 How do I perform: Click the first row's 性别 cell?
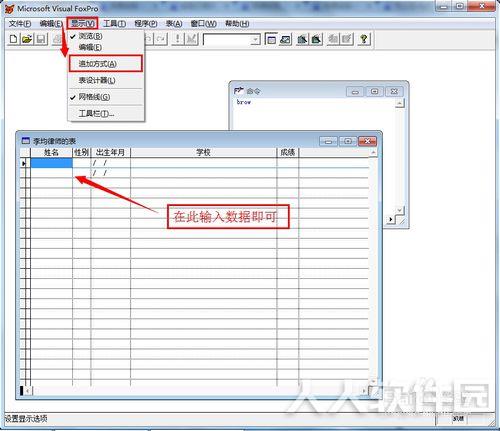click(x=82, y=163)
